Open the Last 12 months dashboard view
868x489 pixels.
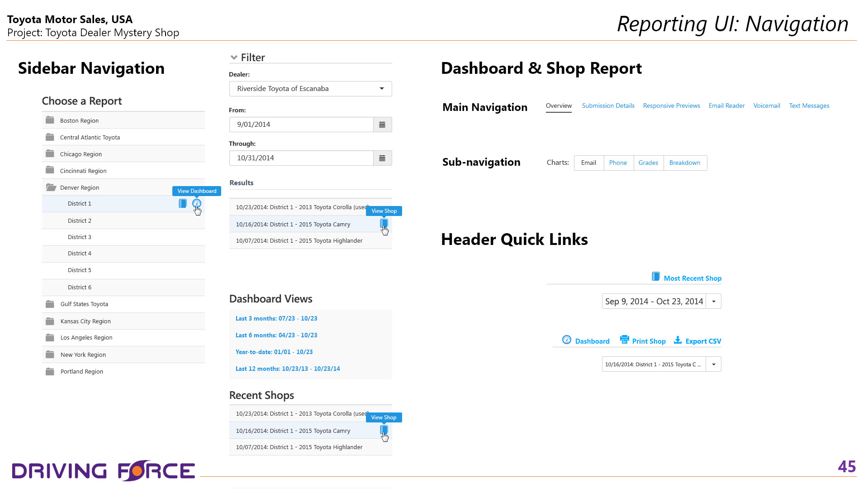[x=288, y=369]
